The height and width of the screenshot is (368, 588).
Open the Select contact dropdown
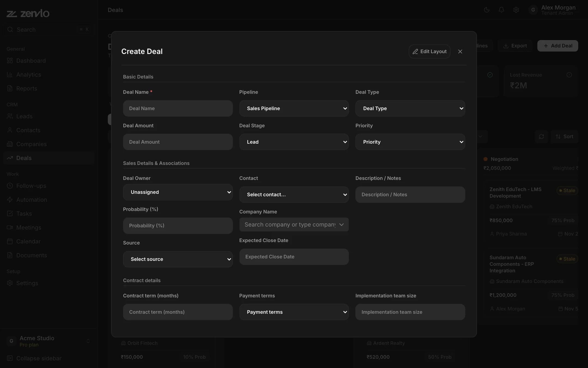pyautogui.click(x=294, y=195)
